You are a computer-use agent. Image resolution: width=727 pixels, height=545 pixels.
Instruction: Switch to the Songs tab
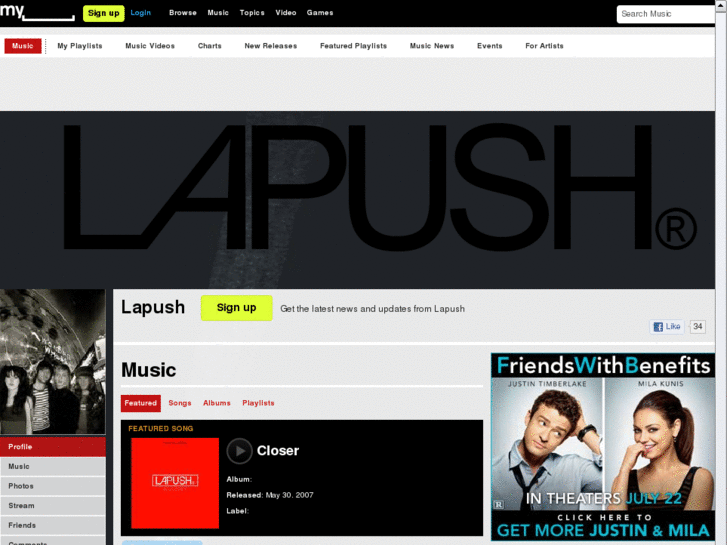[x=180, y=403]
